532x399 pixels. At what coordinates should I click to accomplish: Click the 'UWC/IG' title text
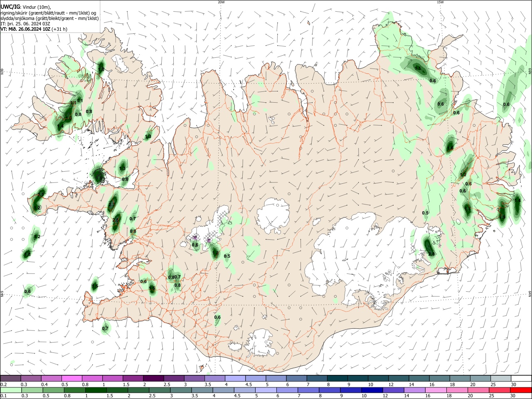10,7
